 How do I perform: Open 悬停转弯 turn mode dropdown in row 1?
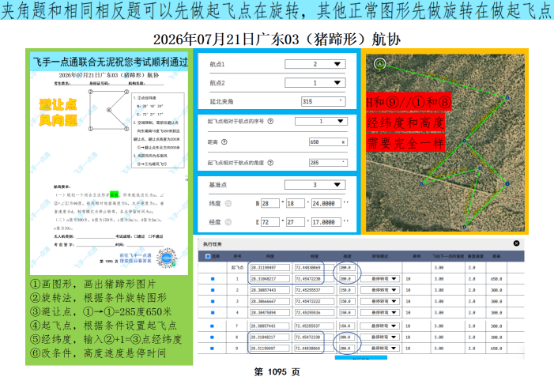380,279
